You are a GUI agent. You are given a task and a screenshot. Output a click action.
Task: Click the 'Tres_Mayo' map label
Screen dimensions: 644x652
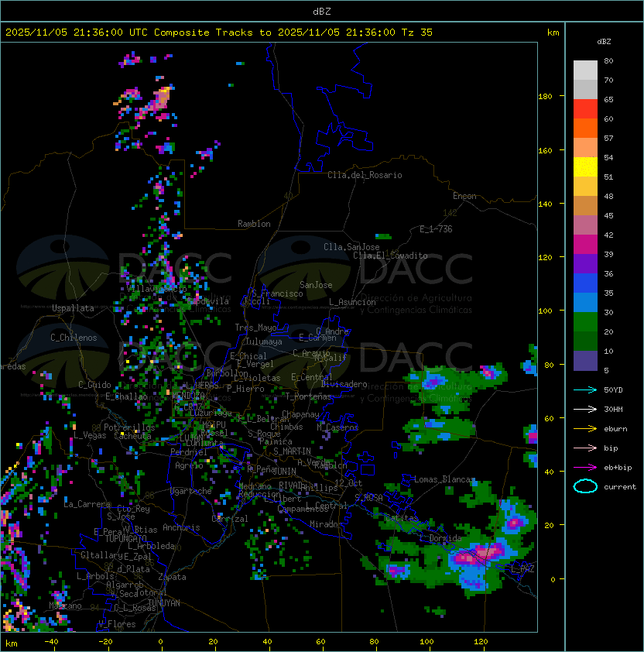click(255, 328)
